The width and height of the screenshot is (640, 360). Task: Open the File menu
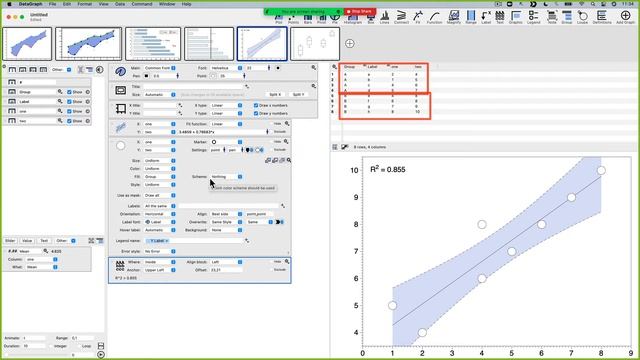[x=52, y=4]
